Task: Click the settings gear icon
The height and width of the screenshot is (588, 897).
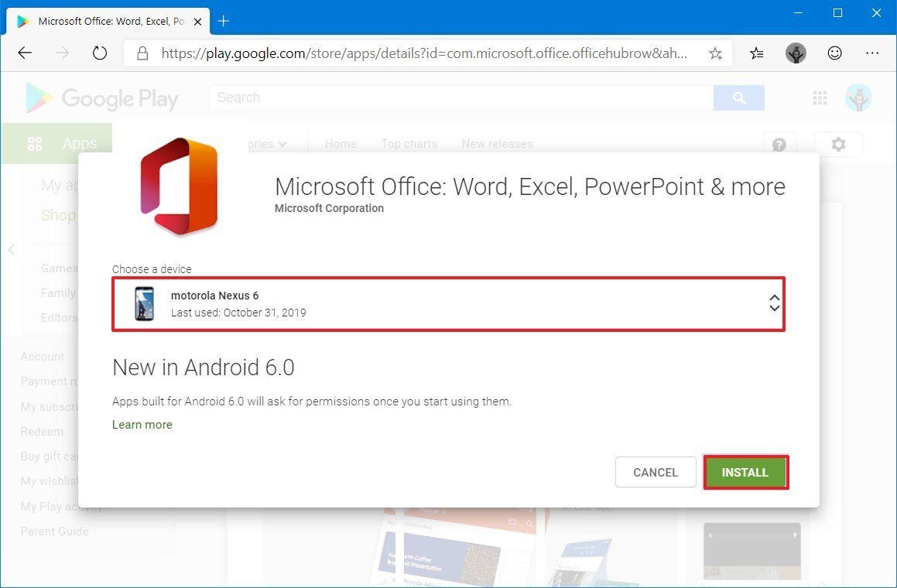Action: (838, 144)
